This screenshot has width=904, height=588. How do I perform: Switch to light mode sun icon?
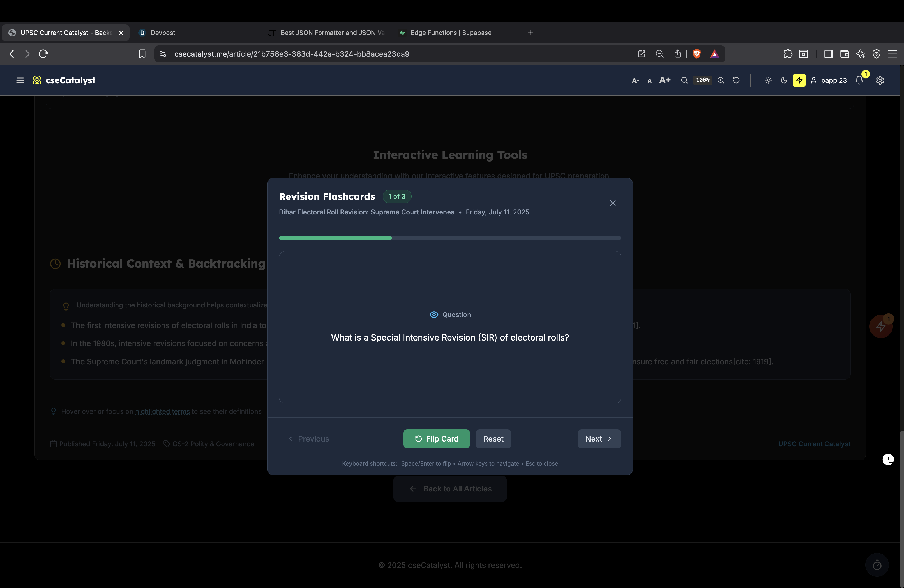pos(768,80)
